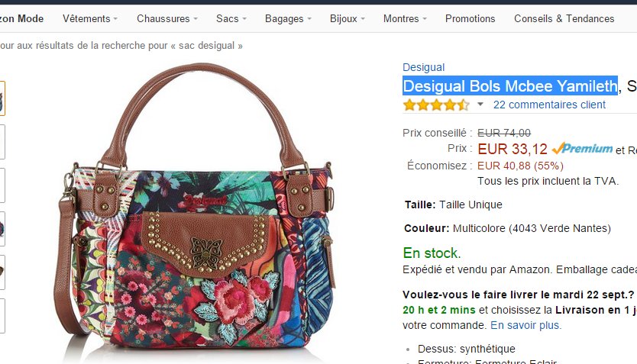
Task: Expand the Bijoux dropdown
Action: point(348,18)
